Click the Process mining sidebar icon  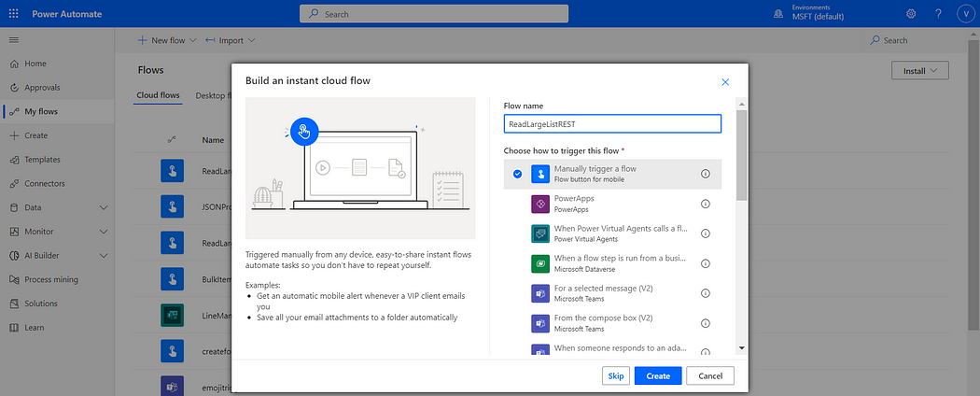point(14,279)
